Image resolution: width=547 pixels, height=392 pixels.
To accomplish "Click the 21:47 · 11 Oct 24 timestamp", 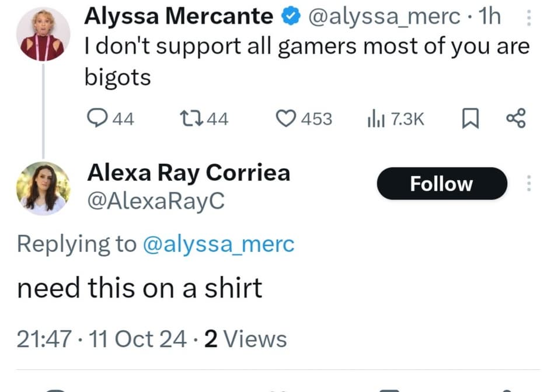I will [x=102, y=339].
